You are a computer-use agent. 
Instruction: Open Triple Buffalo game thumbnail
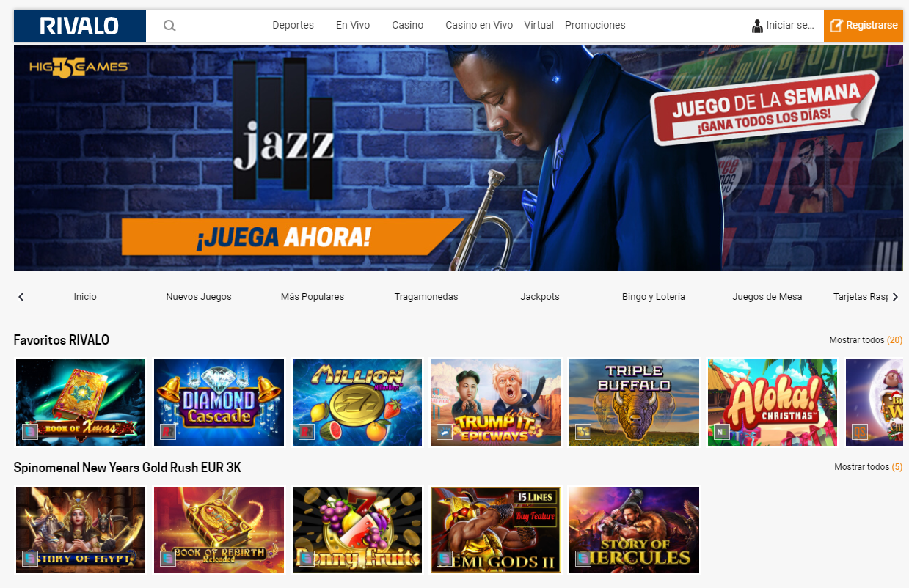coord(634,403)
